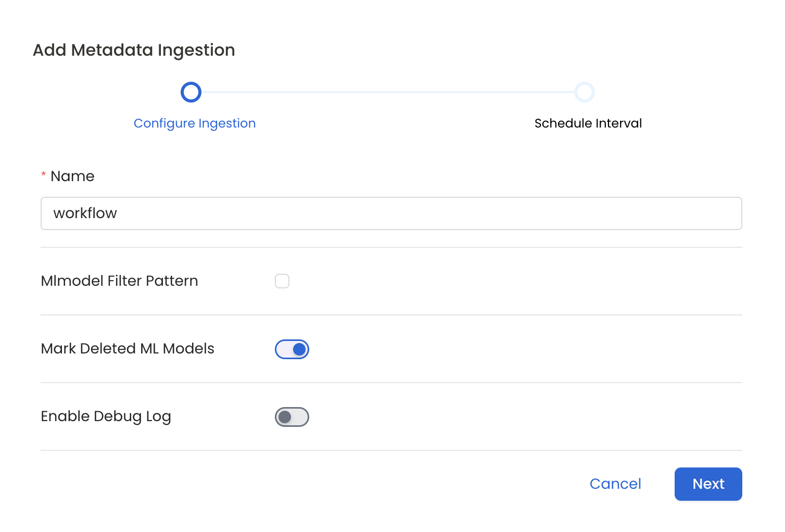
Task: Turn on Enable Debug Log switch
Action: pyautogui.click(x=292, y=416)
